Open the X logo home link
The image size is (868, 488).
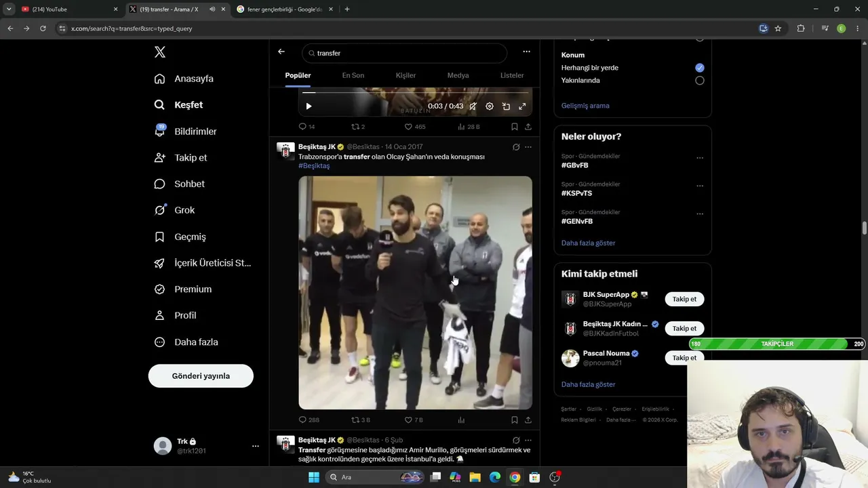(160, 52)
